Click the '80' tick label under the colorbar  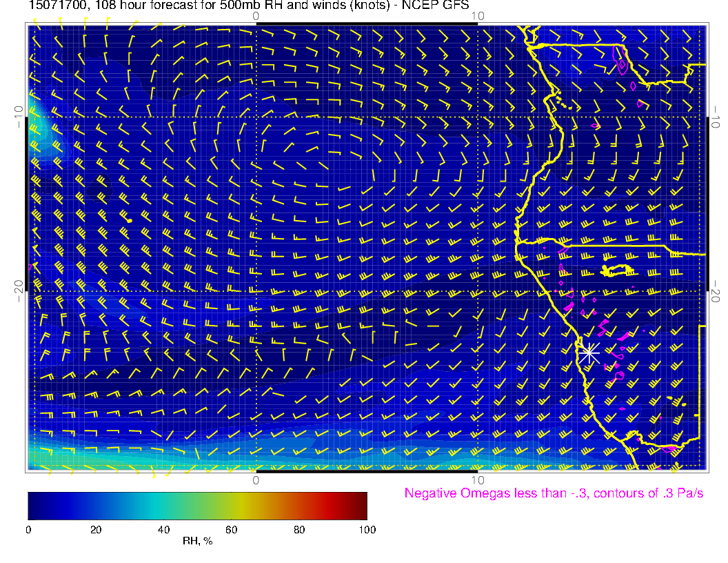pos(299,529)
